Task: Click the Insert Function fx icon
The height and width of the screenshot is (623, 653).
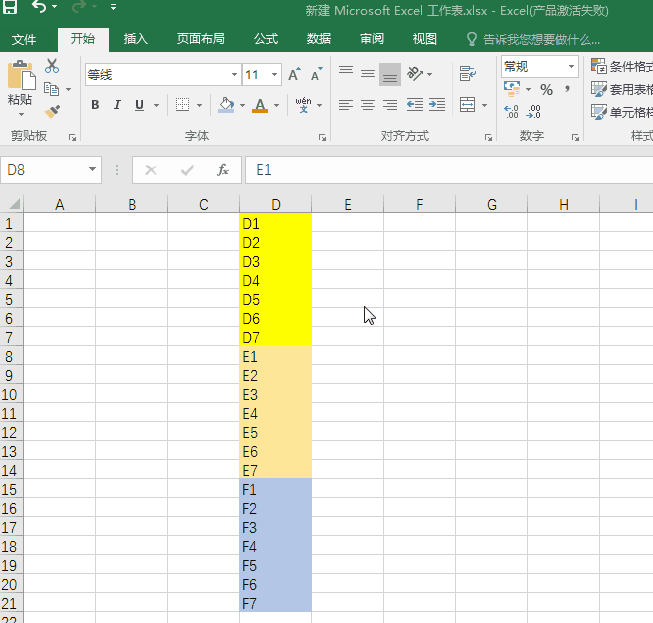Action: (x=223, y=170)
